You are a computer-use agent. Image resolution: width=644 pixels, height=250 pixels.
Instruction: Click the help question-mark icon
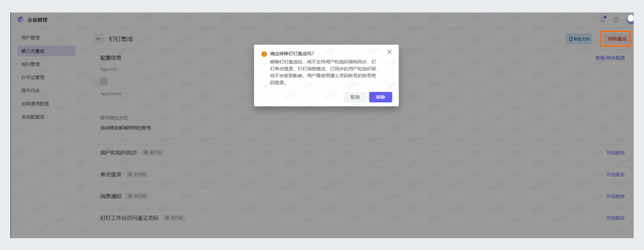pos(616,20)
